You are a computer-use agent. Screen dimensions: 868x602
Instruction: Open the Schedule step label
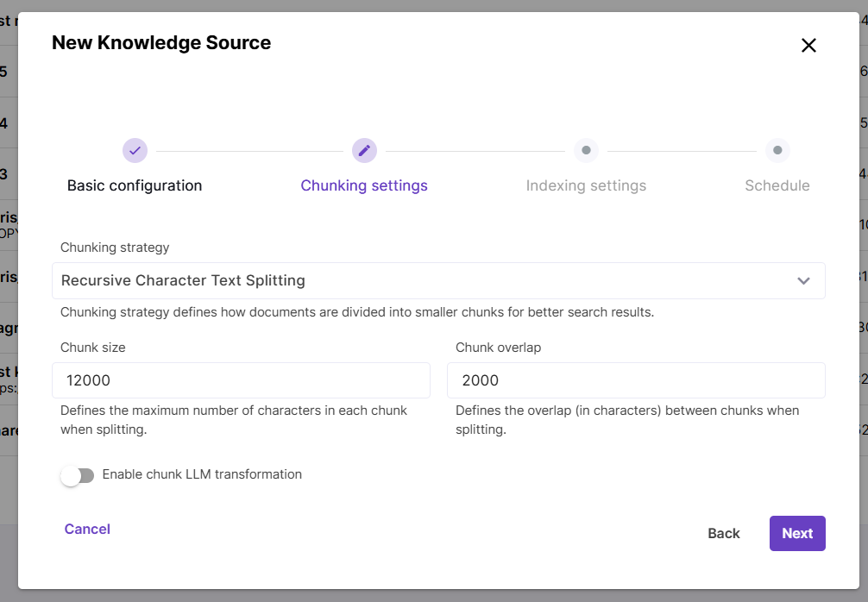[x=777, y=185]
